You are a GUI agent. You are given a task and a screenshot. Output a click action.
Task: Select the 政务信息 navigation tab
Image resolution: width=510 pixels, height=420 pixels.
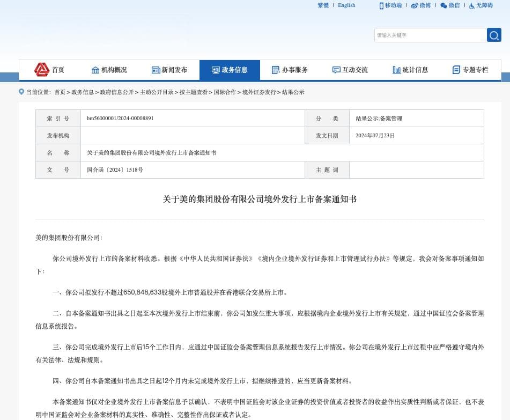(x=230, y=70)
